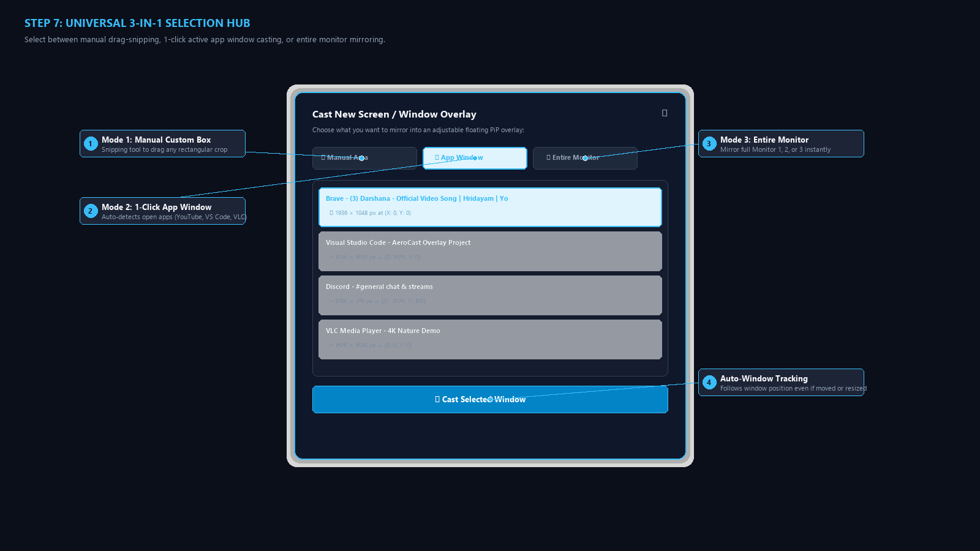Switch to the Manual Area tab
The width and height of the screenshot is (980, 551).
click(x=364, y=158)
